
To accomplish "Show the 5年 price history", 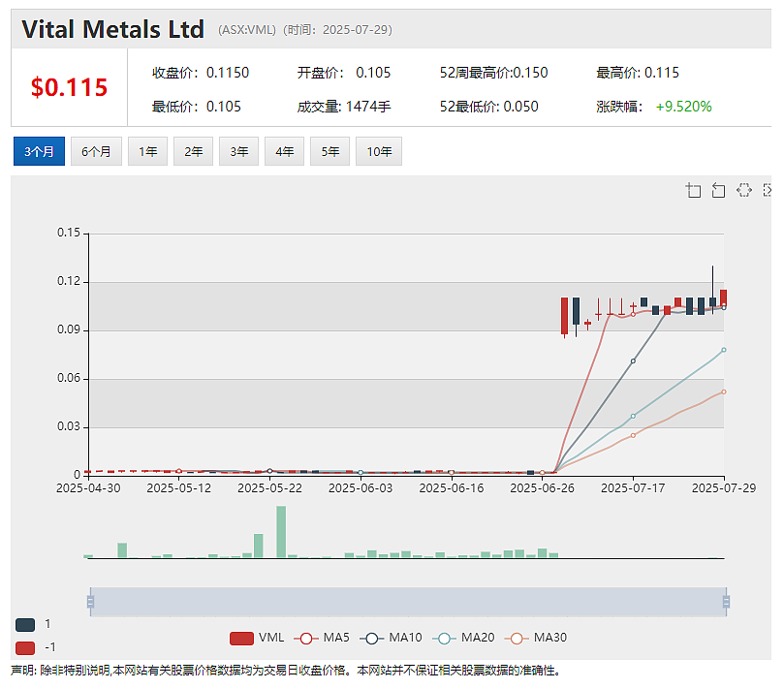I will click(x=329, y=151).
